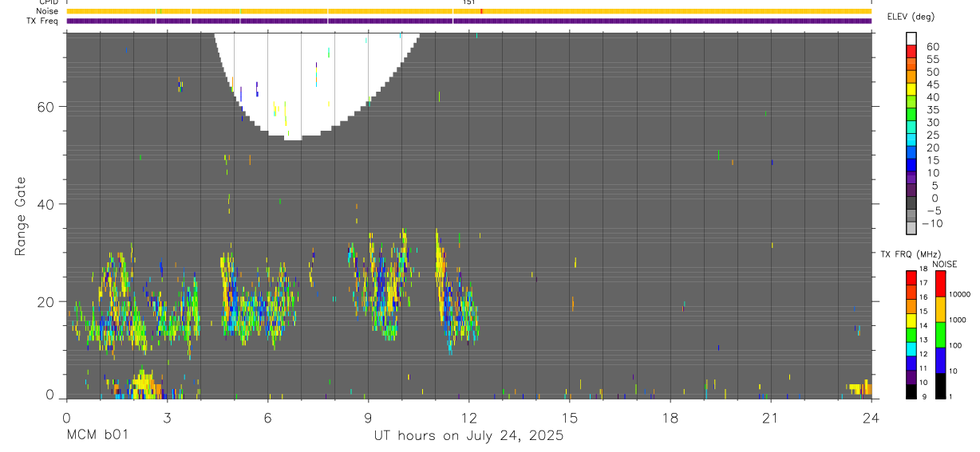Click the '10000' label on NOISE colorbar
The image size is (980, 452).
pyautogui.click(x=960, y=294)
